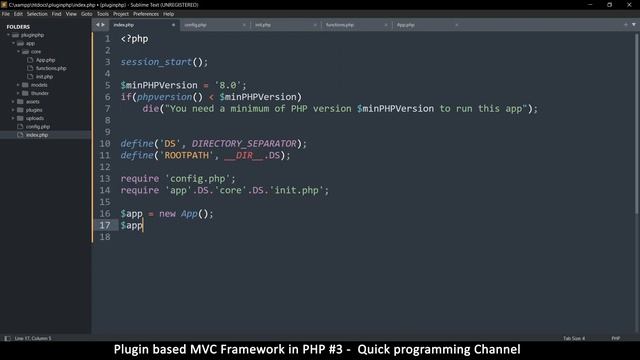Open the tab list dropdown arrow
This screenshot has height=360, width=640.
pos(634,25)
